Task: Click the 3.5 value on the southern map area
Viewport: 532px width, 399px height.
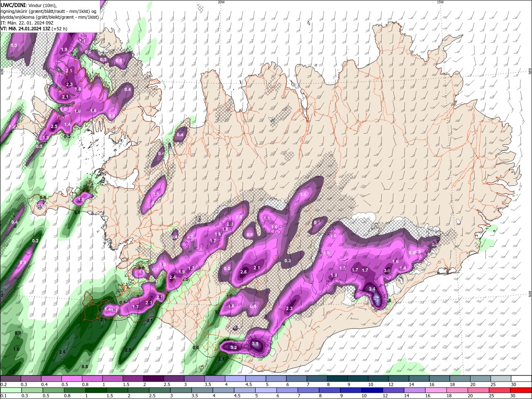Action: coord(256,344)
